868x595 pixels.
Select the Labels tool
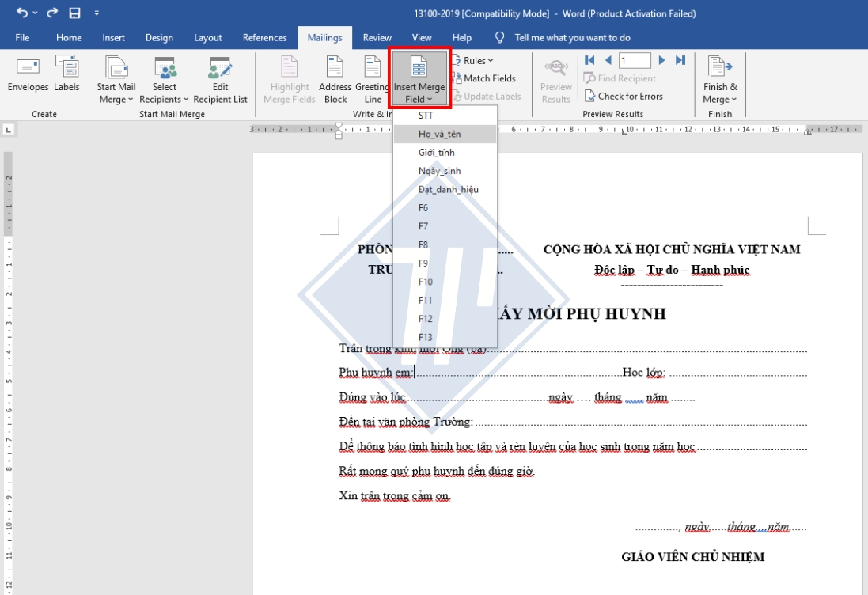click(66, 77)
